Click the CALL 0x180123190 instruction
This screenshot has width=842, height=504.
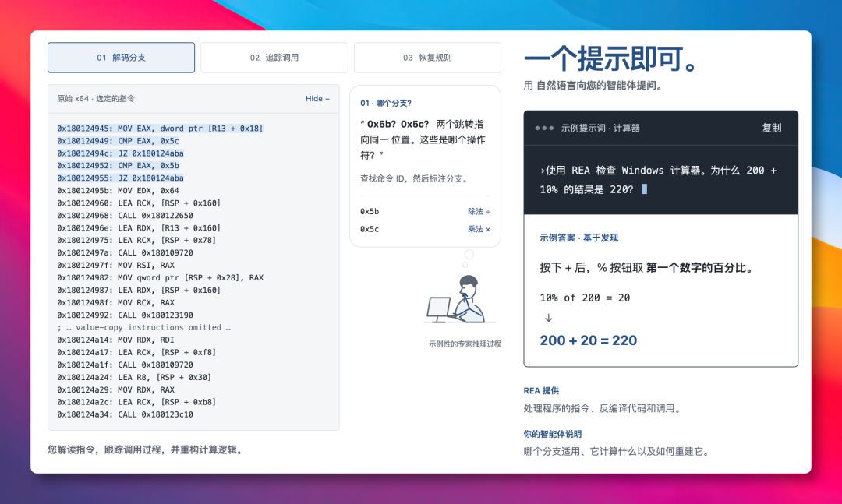125,315
